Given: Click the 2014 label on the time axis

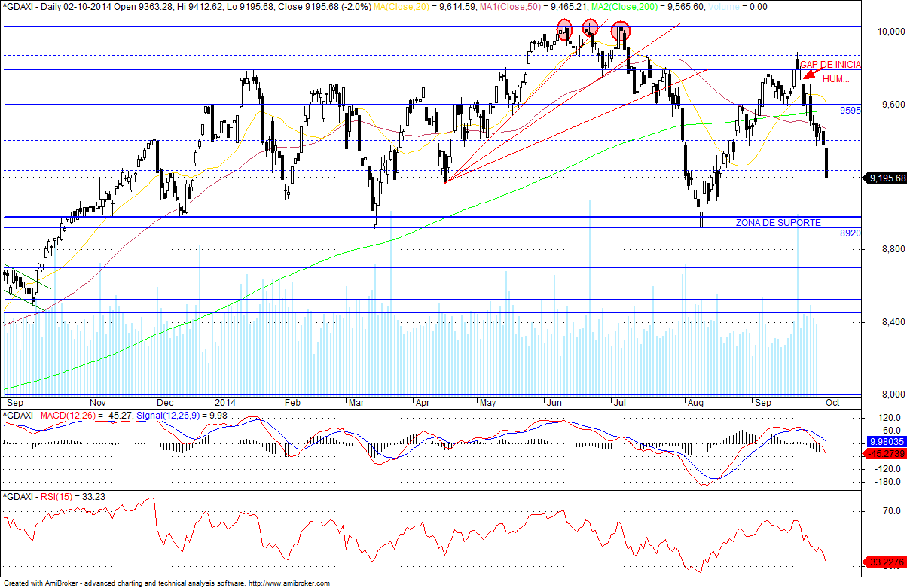Looking at the screenshot, I should tap(224, 401).
